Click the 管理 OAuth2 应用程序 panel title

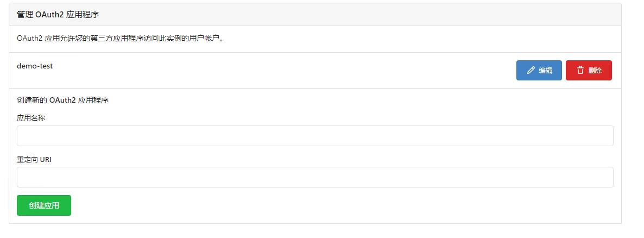tap(58, 15)
